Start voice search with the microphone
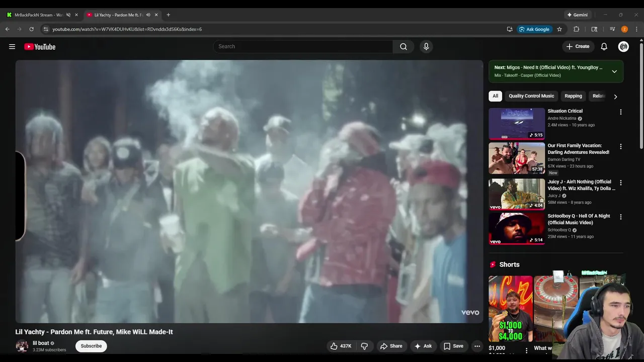Viewport: 644px width, 362px height. pyautogui.click(x=426, y=46)
